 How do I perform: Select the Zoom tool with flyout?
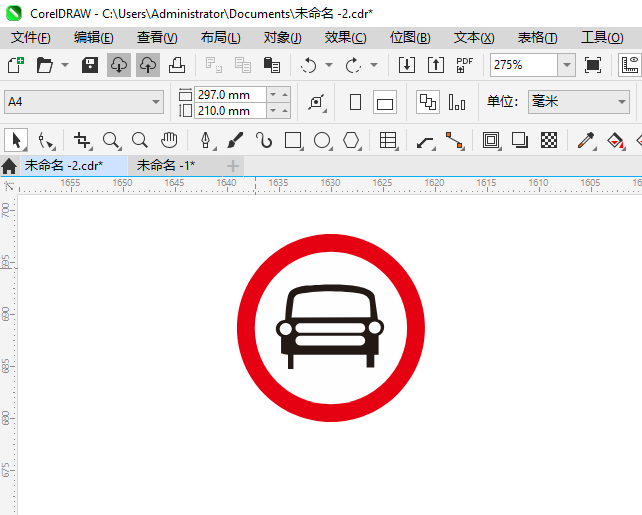pyautogui.click(x=111, y=140)
